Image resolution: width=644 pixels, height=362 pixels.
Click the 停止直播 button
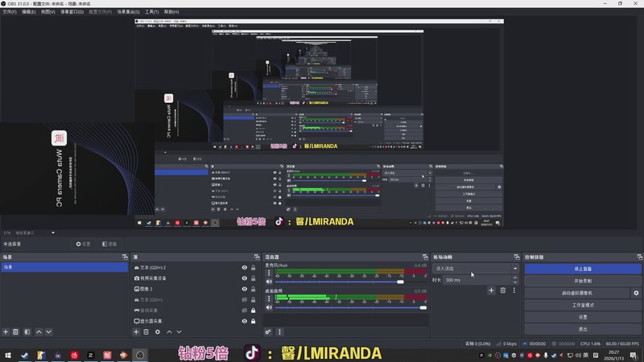(583, 269)
